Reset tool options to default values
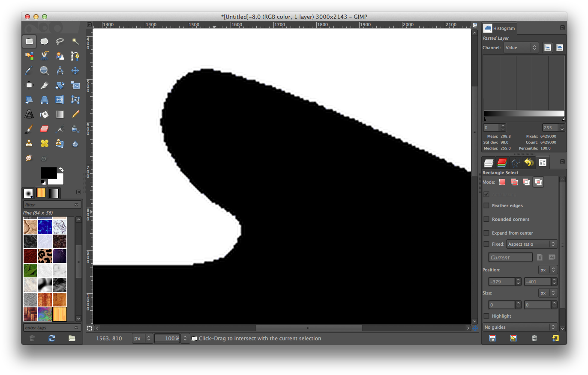The width and height of the screenshot is (588, 375). (555, 338)
